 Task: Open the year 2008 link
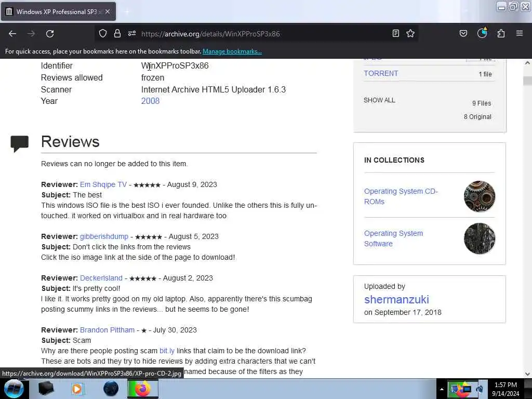click(150, 101)
